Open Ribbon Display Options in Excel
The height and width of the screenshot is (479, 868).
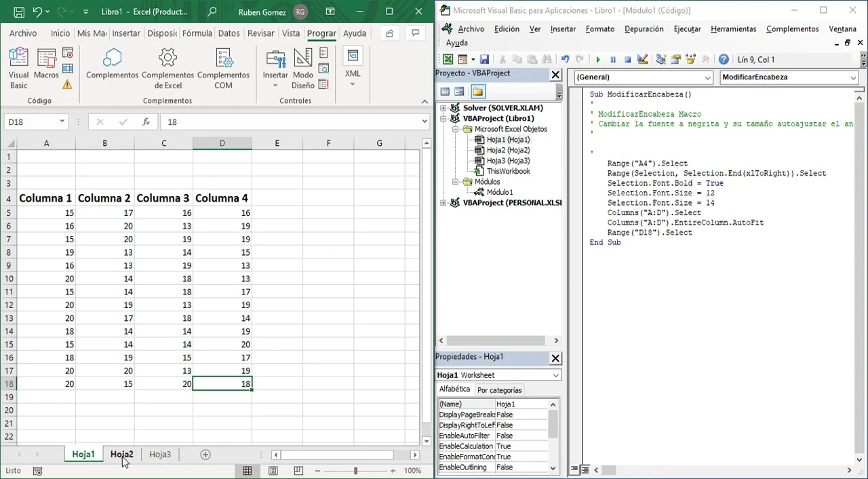(330, 12)
